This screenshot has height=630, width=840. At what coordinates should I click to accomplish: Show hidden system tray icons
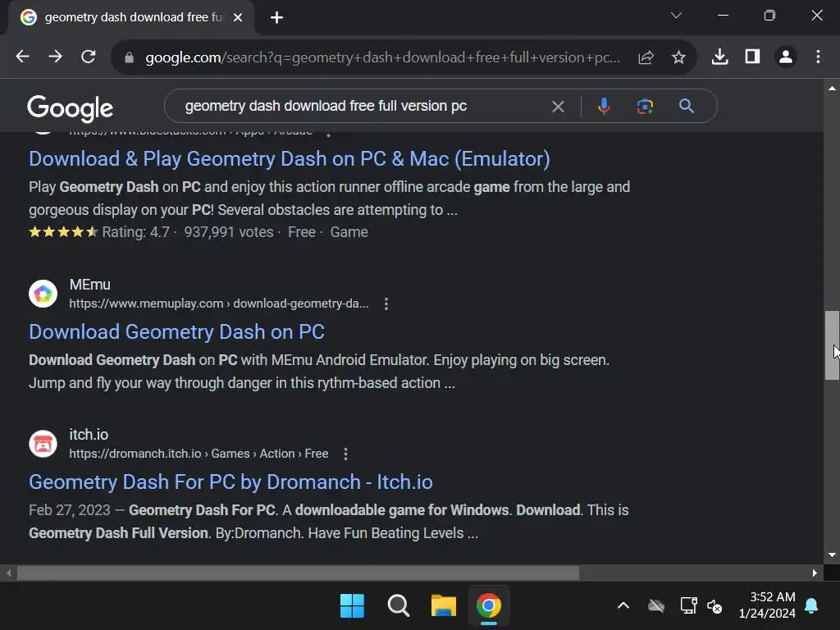(x=623, y=606)
